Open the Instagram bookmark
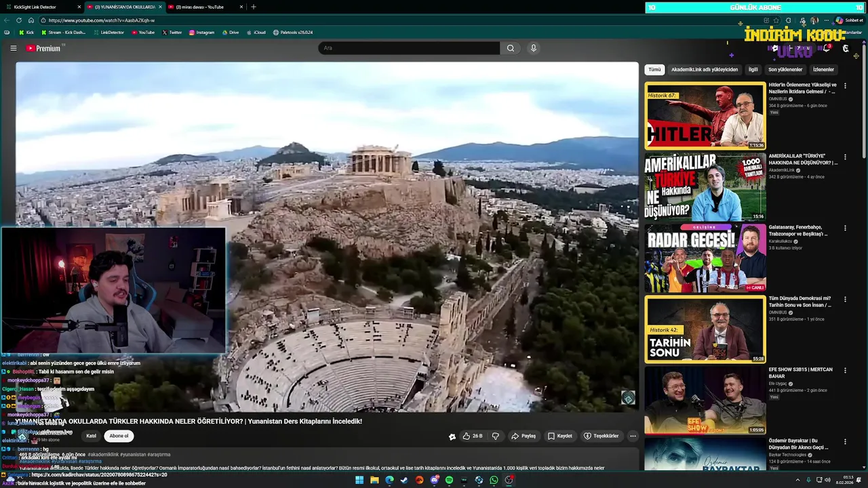The width and height of the screenshot is (868, 488). [x=202, y=33]
